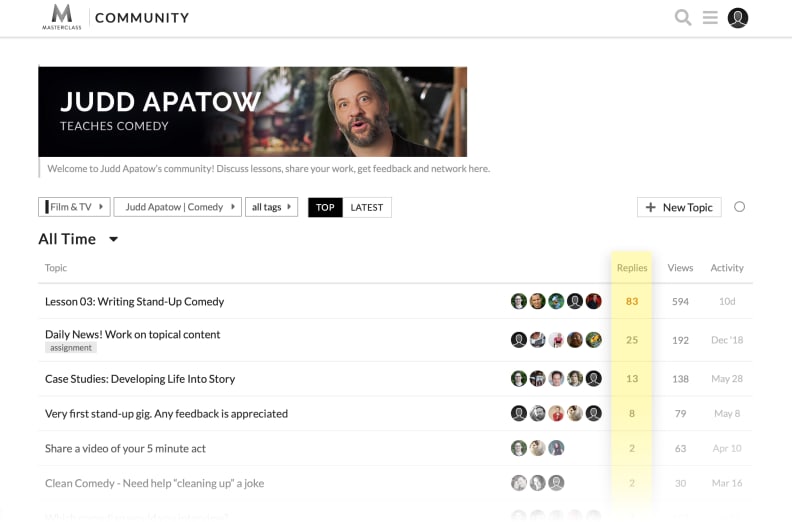The width and height of the screenshot is (792, 522).
Task: Click the 594 views value
Action: click(680, 302)
